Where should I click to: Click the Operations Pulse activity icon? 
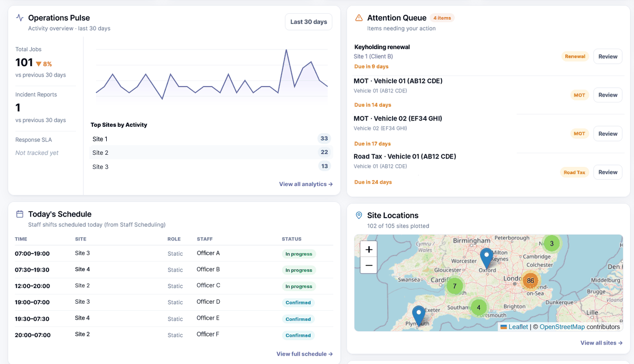point(20,18)
